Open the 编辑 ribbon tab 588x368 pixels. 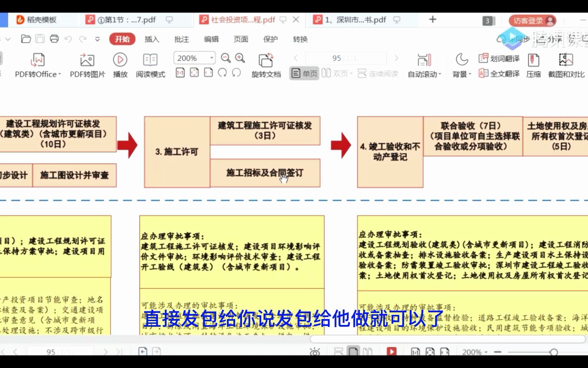[211, 39]
